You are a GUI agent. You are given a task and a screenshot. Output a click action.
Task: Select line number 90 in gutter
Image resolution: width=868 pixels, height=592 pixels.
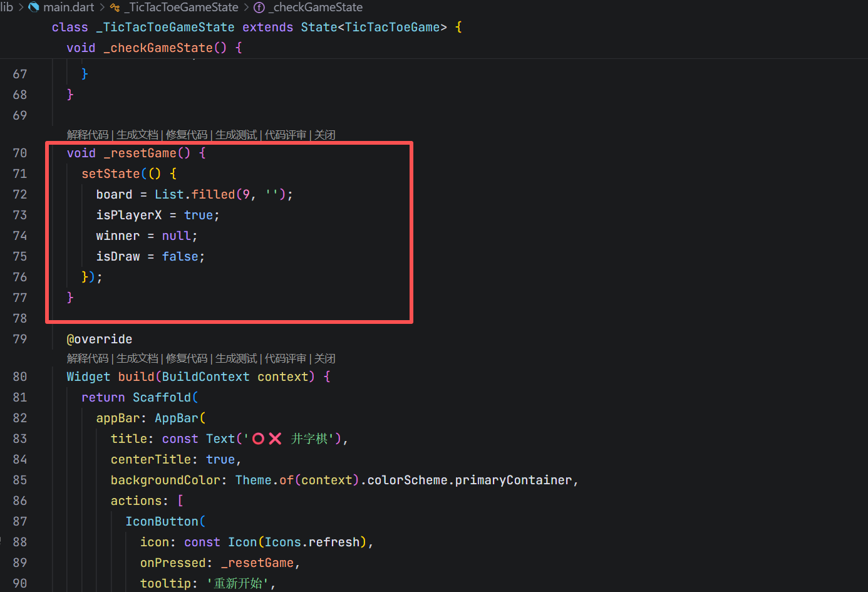(x=20, y=584)
